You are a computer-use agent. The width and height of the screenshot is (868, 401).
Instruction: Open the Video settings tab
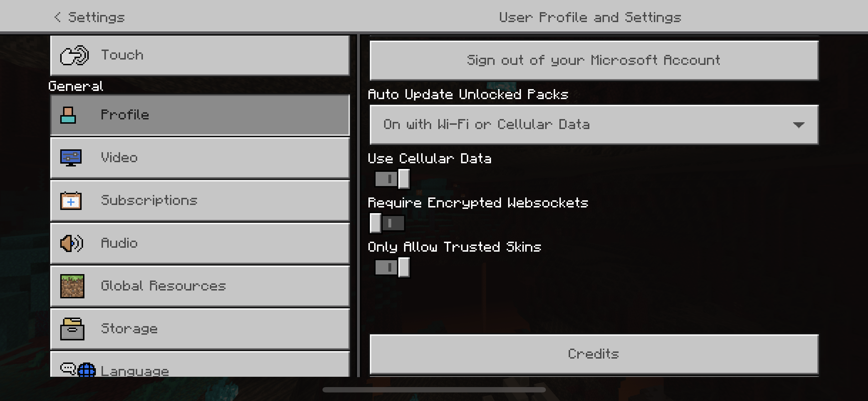[200, 158]
